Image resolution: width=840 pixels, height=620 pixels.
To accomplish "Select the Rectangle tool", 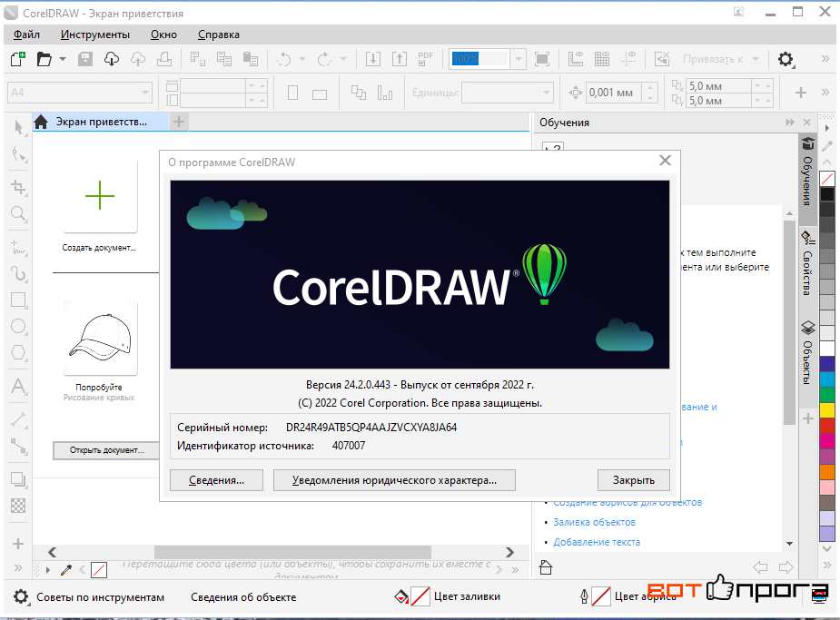I will click(19, 300).
